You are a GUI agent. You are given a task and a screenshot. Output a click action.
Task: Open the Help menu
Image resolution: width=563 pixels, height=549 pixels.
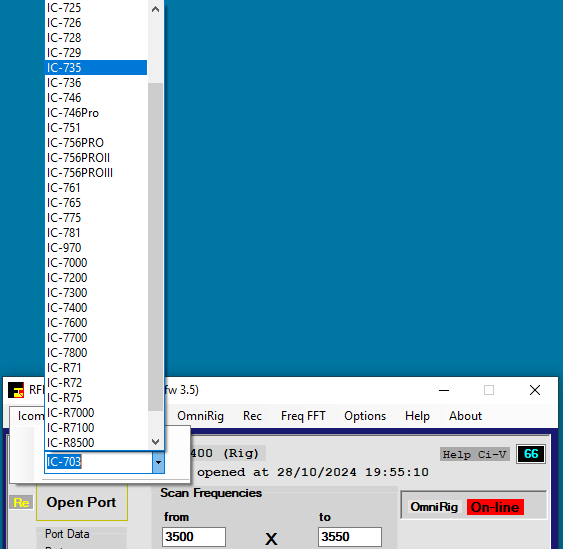pyautogui.click(x=417, y=416)
